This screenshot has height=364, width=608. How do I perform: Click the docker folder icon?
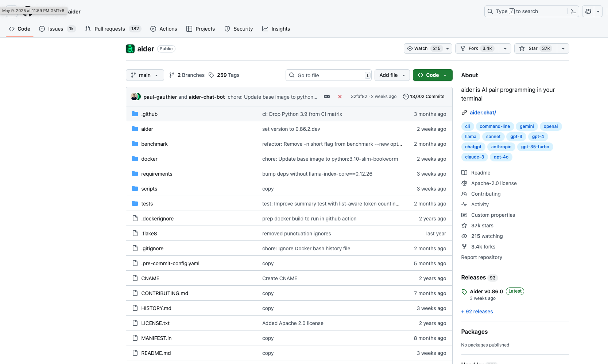pos(135,158)
